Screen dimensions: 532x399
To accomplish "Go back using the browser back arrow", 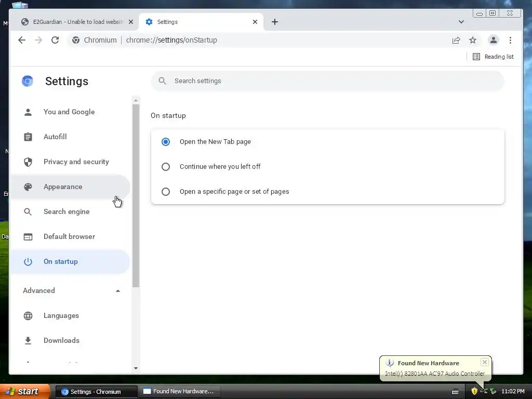I will (x=22, y=40).
